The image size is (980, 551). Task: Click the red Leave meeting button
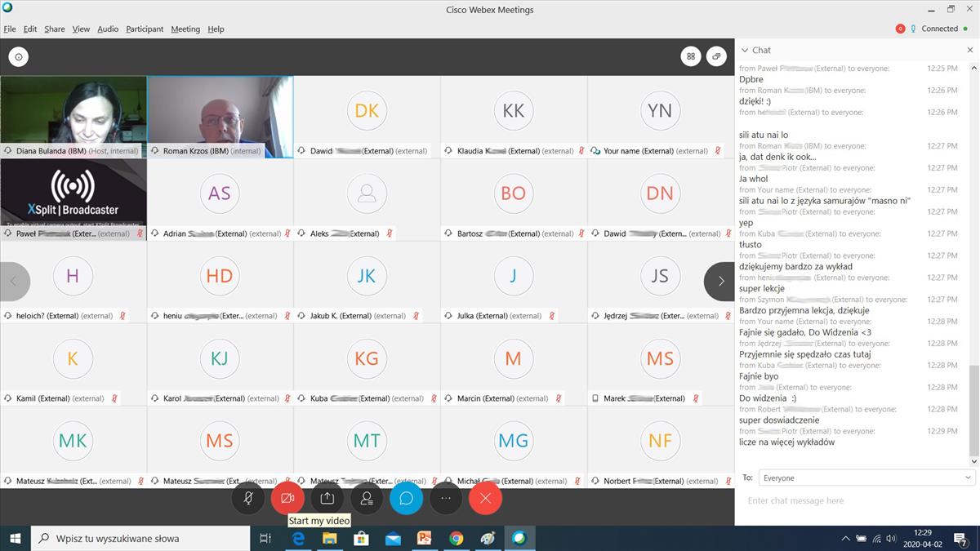pos(486,498)
